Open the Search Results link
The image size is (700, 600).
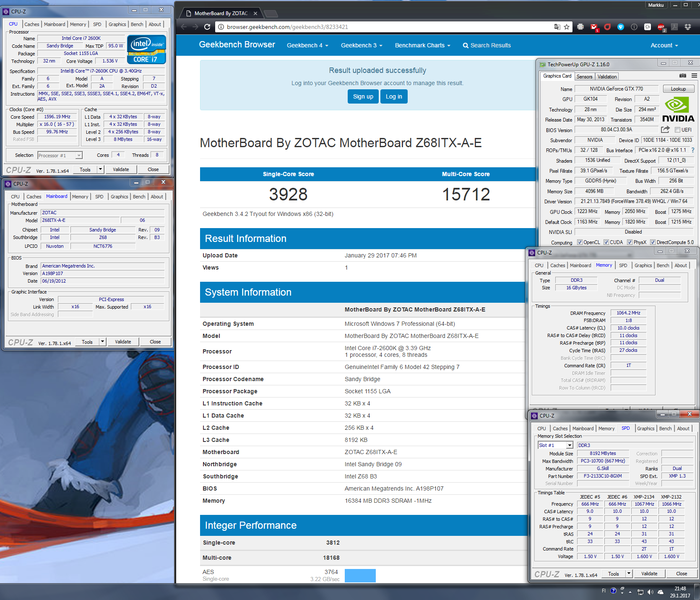[487, 45]
